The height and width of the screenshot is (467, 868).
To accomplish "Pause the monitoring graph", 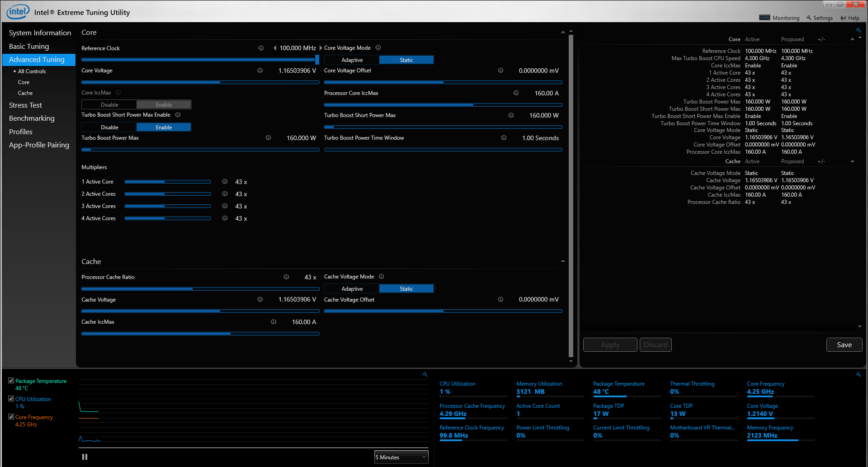I will coord(85,457).
